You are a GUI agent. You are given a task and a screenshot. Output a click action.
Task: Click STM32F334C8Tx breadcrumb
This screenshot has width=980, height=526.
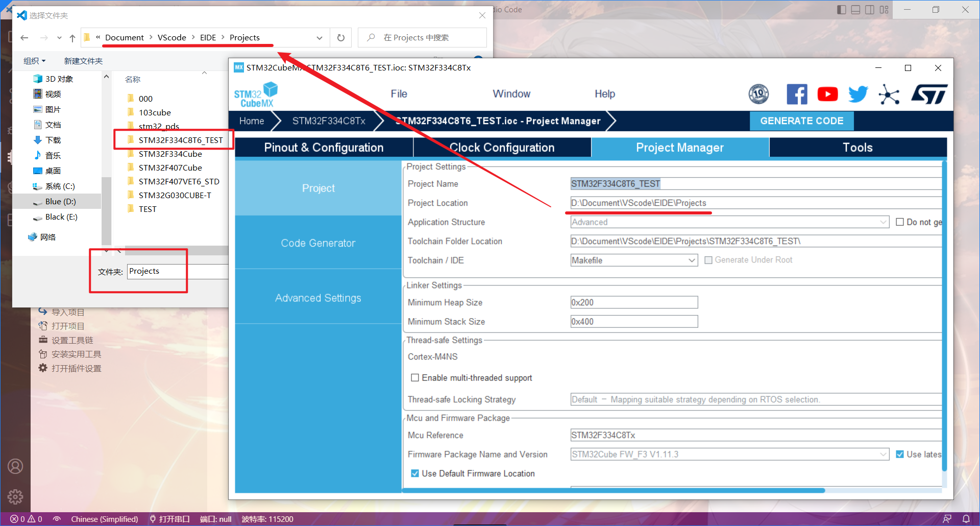click(329, 121)
